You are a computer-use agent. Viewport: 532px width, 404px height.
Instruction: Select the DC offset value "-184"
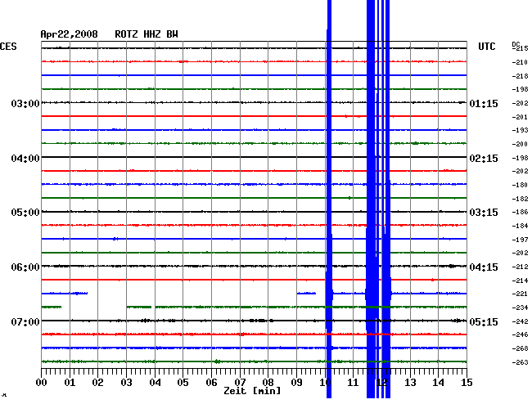tap(520, 226)
